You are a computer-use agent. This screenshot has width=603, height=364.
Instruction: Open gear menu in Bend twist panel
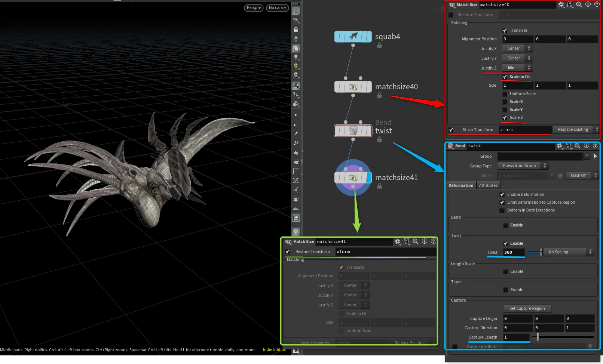559,146
